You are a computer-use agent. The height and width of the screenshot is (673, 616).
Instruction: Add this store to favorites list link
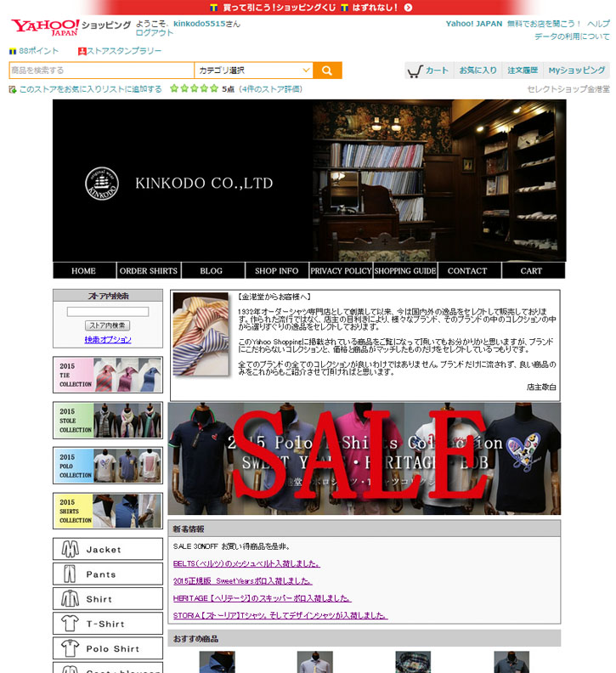coord(91,89)
